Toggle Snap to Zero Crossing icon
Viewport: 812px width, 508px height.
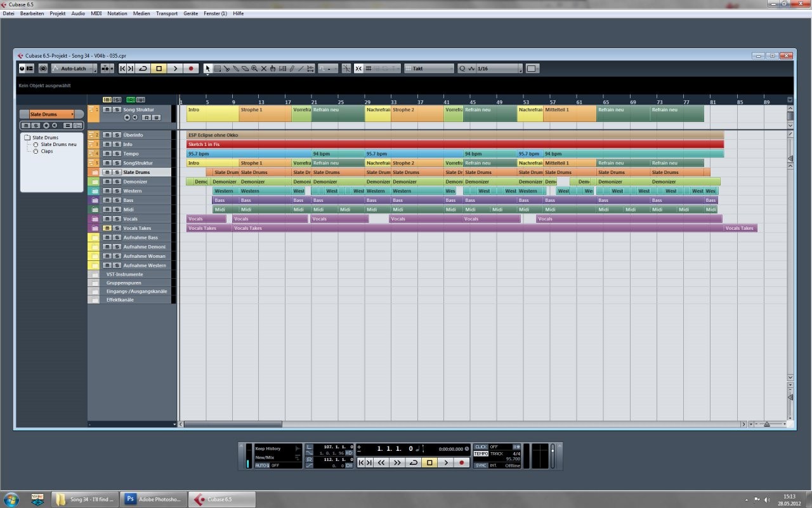click(346, 69)
